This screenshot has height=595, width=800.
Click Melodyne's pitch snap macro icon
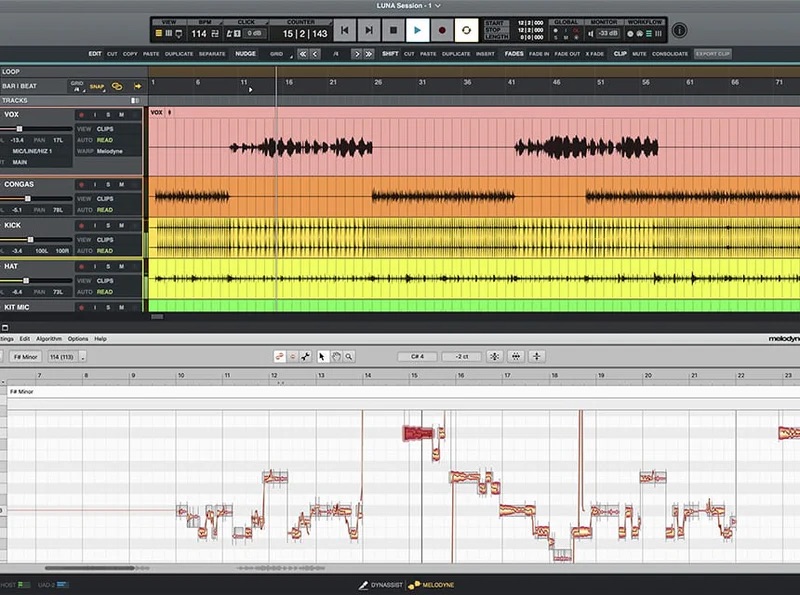click(x=494, y=357)
